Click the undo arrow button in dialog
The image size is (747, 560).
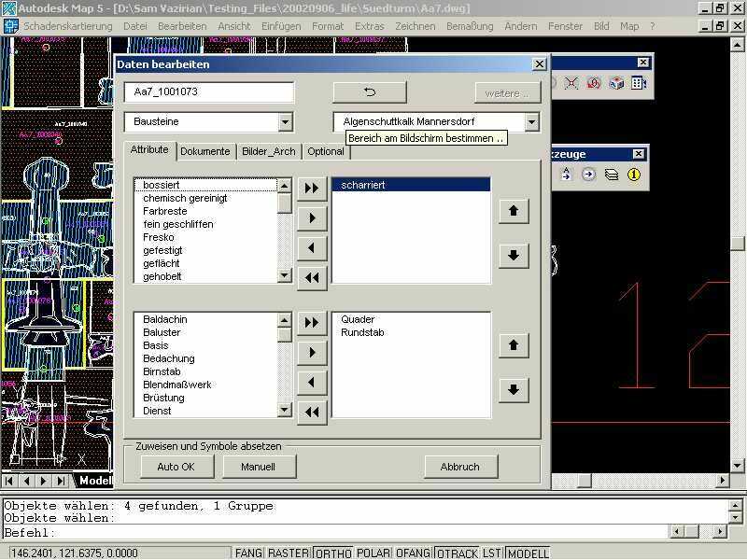click(369, 92)
